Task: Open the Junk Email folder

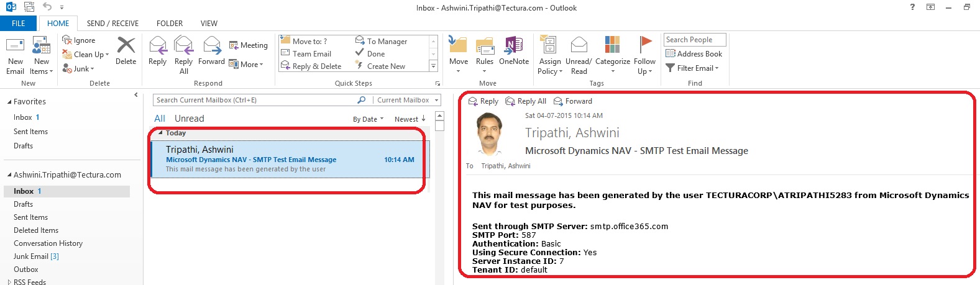Action: (36, 256)
